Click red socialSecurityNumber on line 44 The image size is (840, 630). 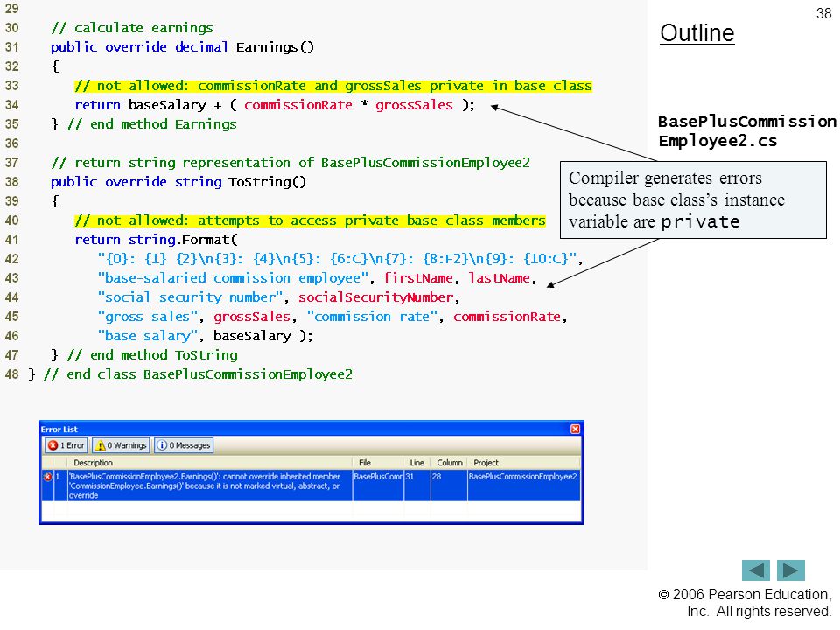click(x=376, y=297)
